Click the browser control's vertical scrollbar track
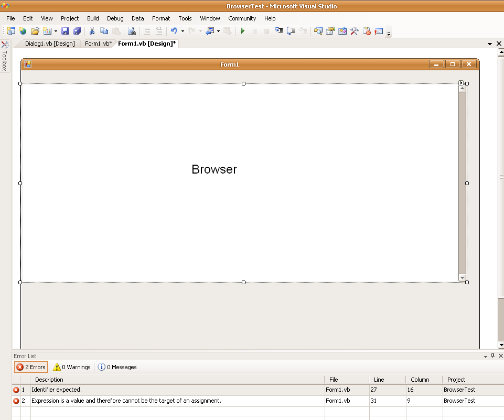This screenshot has height=420, width=504. click(x=462, y=183)
